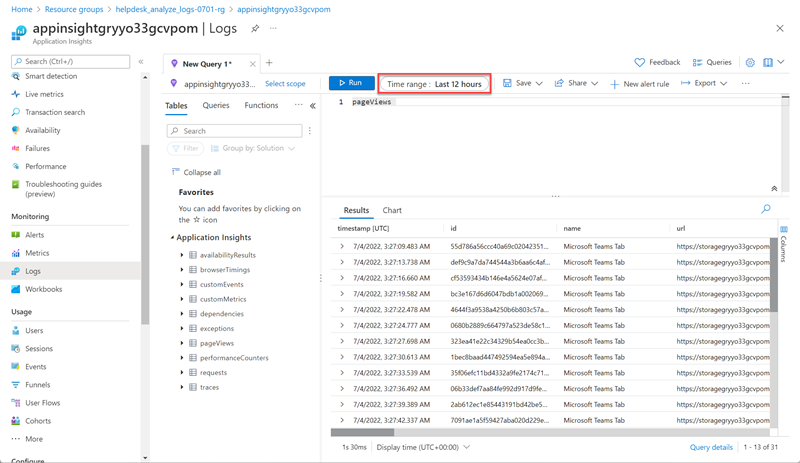Open Workbooks under Monitoring
Image resolution: width=800 pixels, height=463 pixels.
(x=44, y=289)
